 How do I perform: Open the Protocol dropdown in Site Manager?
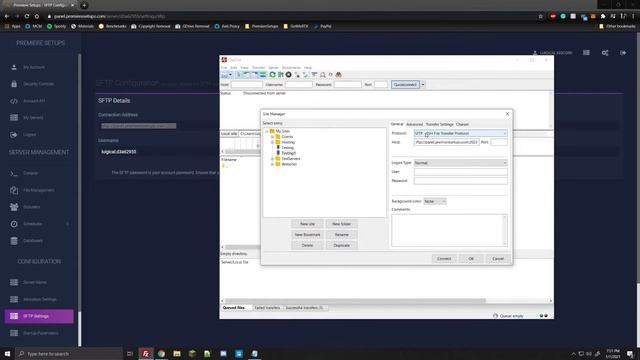pos(460,133)
